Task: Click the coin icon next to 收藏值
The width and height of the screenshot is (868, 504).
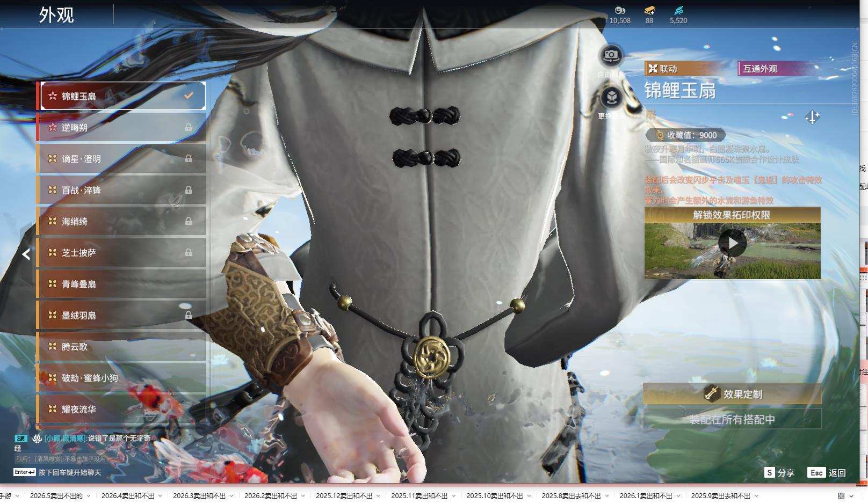Action: coord(660,135)
